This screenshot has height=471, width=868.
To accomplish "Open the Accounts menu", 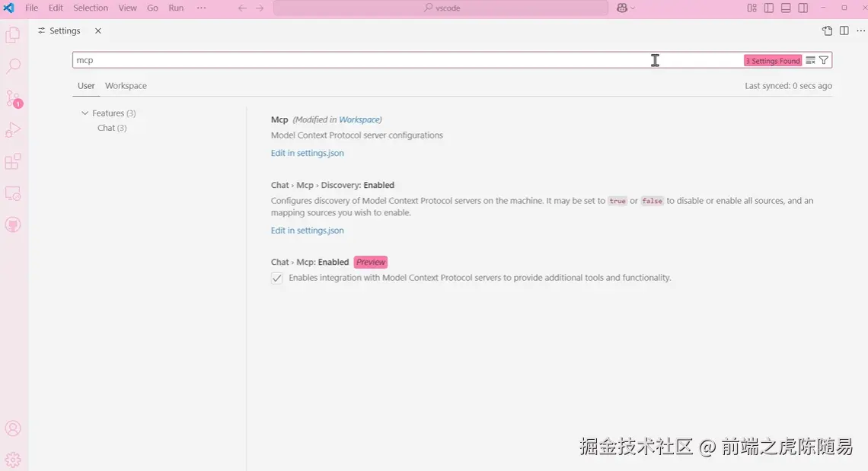I will 13,428.
